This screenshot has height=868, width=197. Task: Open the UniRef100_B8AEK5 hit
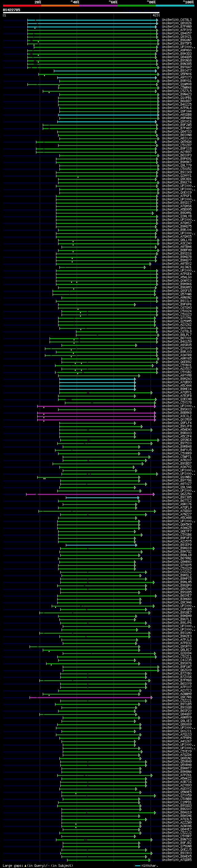(x=177, y=857)
